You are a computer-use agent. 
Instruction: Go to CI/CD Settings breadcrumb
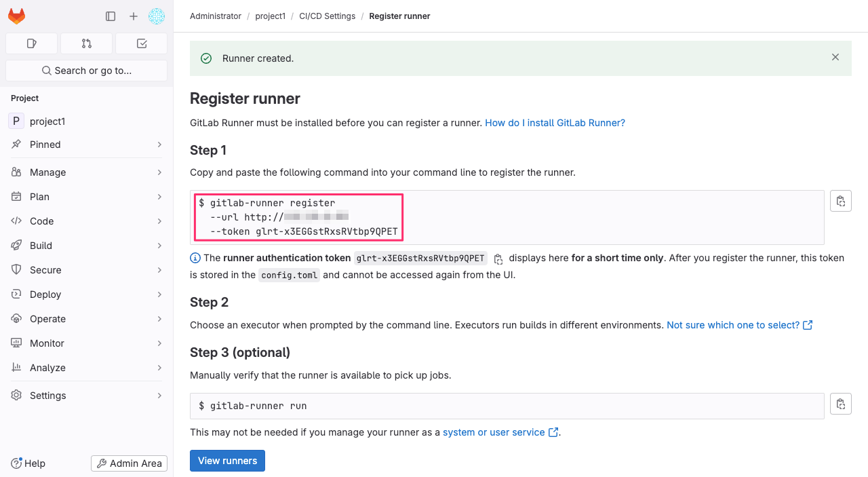click(328, 16)
